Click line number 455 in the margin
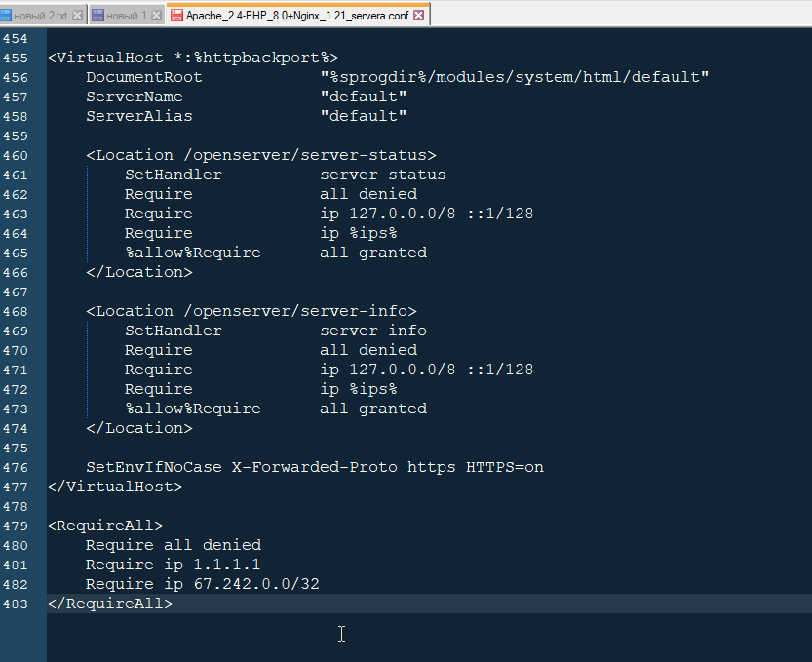This screenshot has width=812, height=662. 16,58
